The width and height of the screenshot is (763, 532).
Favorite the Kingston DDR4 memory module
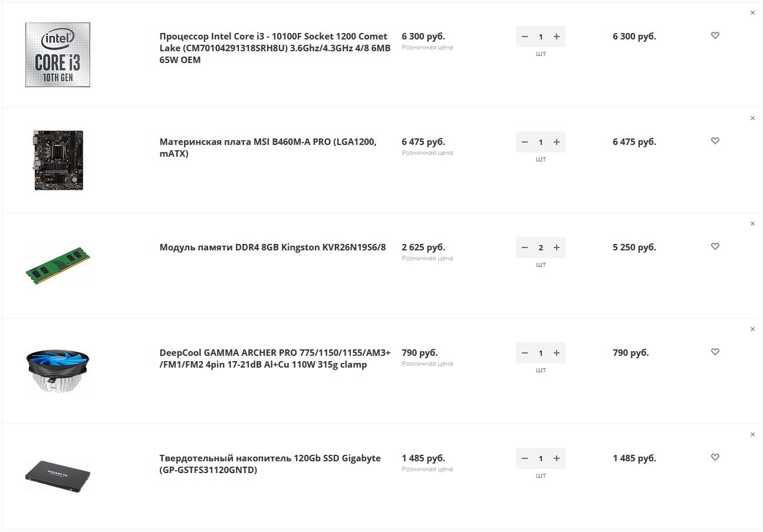(715, 246)
